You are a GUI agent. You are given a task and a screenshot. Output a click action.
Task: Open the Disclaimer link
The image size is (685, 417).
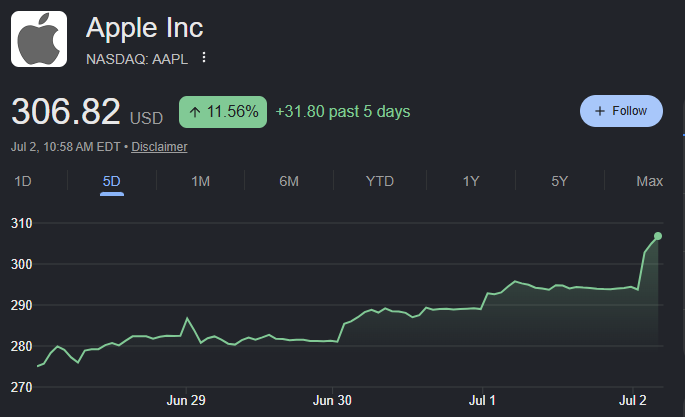tap(159, 147)
